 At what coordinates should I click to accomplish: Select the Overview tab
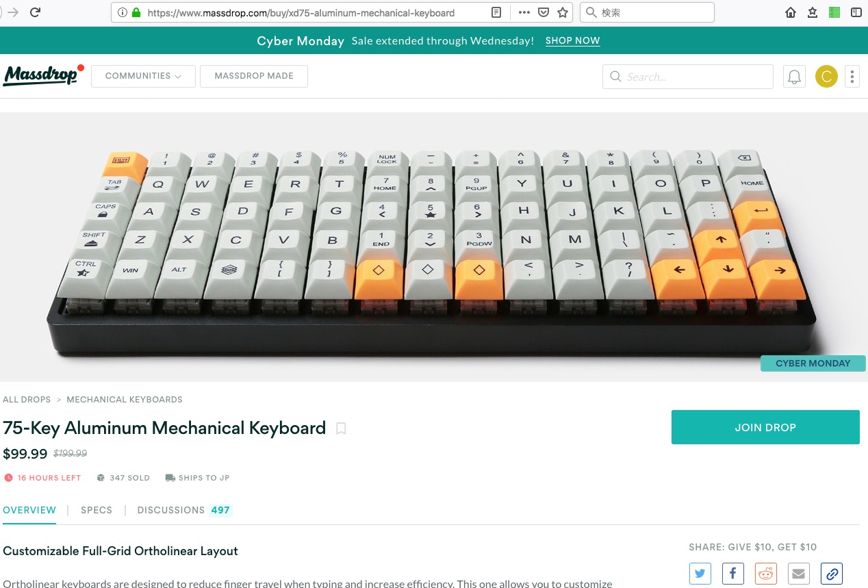pos(29,510)
